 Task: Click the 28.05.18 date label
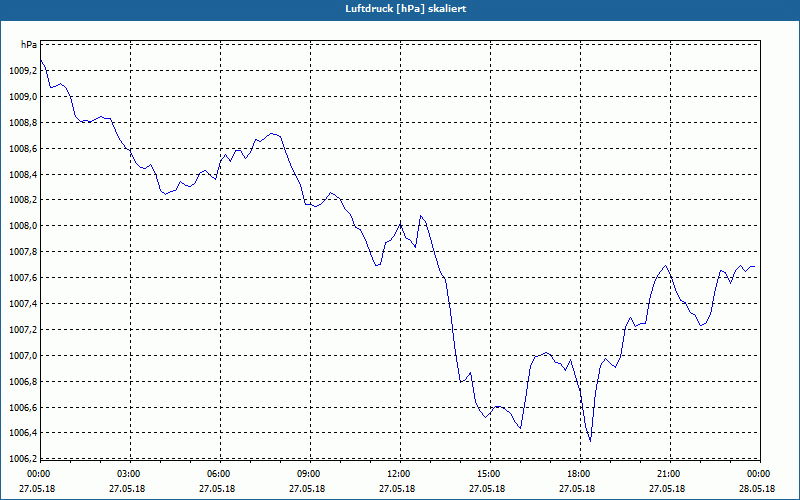(757, 489)
